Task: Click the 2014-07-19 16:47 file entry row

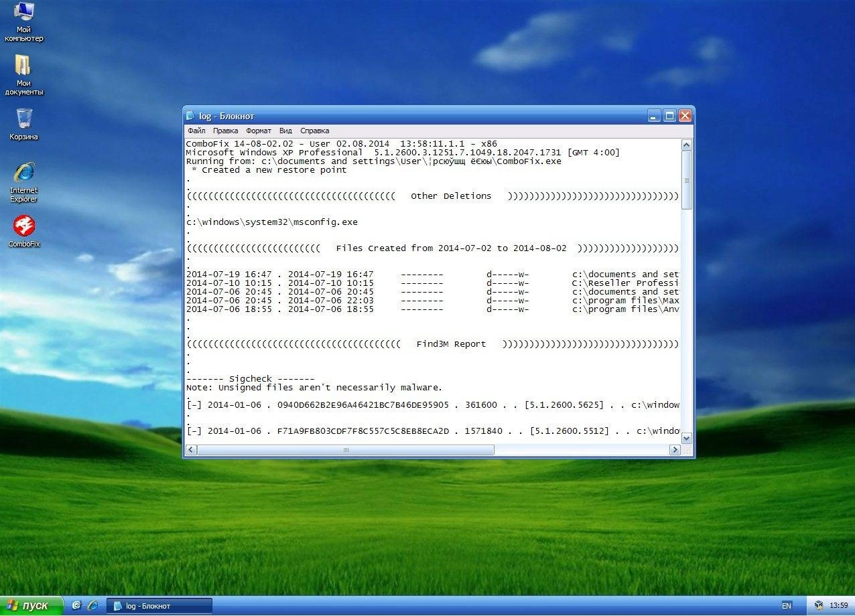Action: point(432,275)
